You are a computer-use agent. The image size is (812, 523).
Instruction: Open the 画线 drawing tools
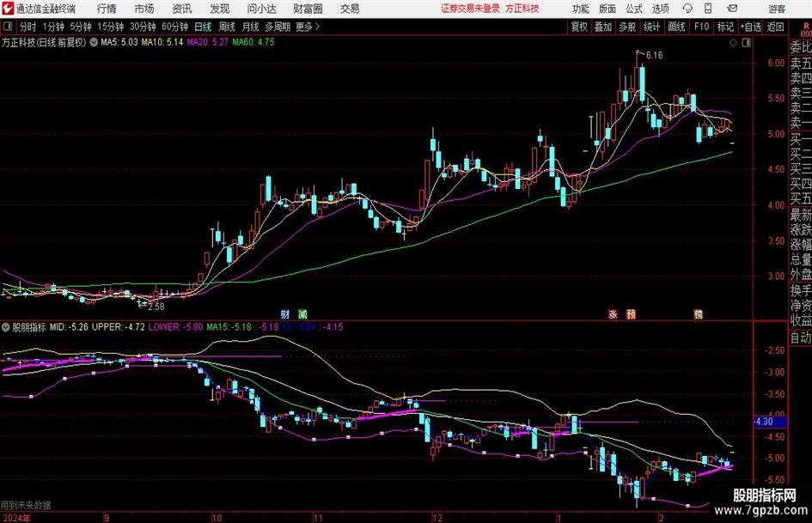[677, 27]
